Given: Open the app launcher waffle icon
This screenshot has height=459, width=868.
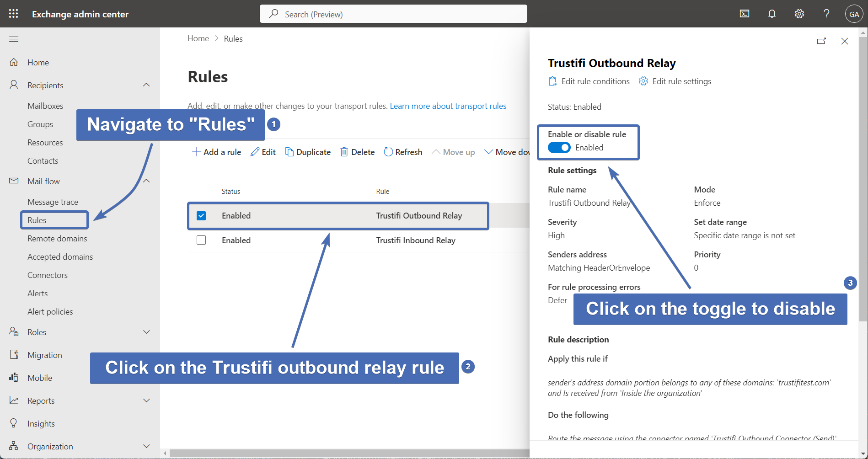Looking at the screenshot, I should pos(14,14).
